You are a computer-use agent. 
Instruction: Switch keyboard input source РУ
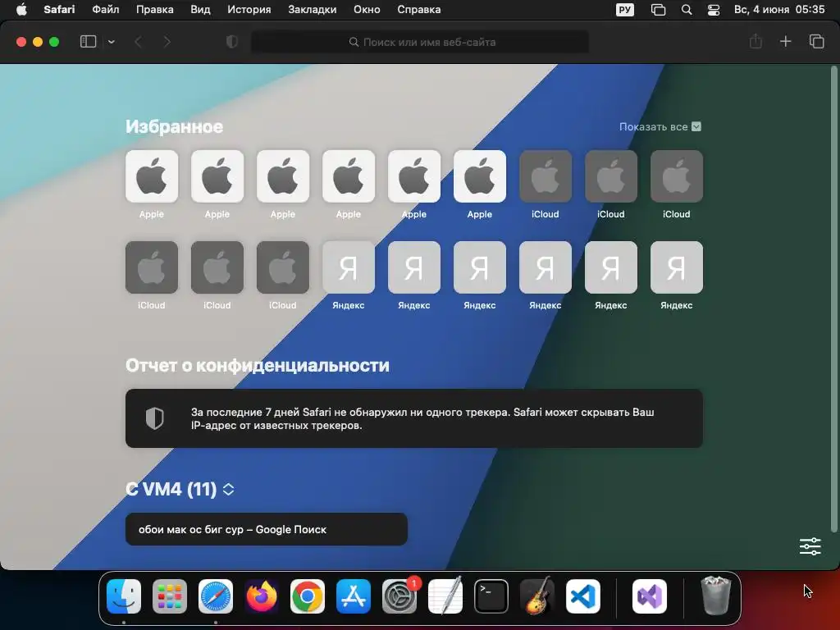tap(624, 10)
